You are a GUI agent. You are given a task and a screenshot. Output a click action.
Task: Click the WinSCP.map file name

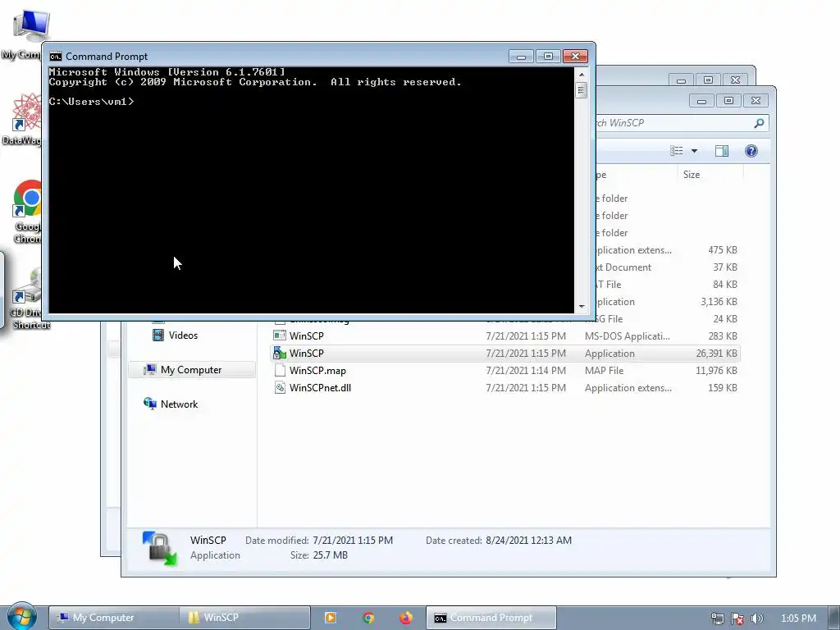coord(317,370)
